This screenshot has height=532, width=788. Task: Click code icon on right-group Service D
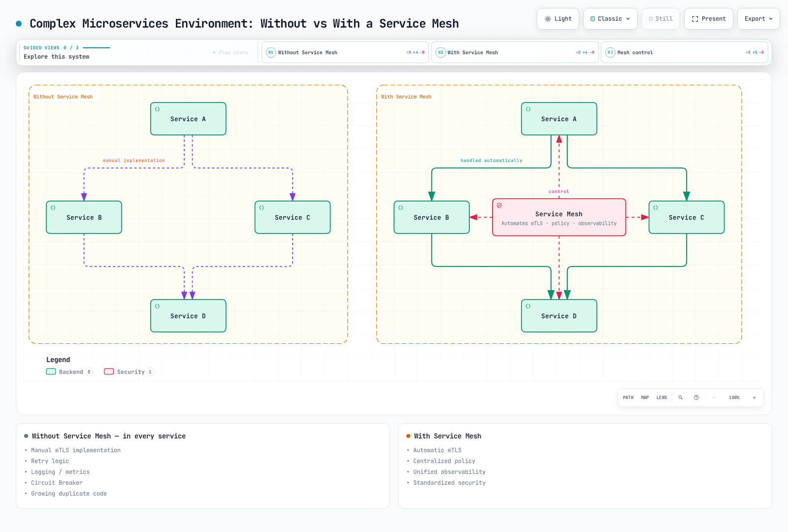tap(528, 306)
